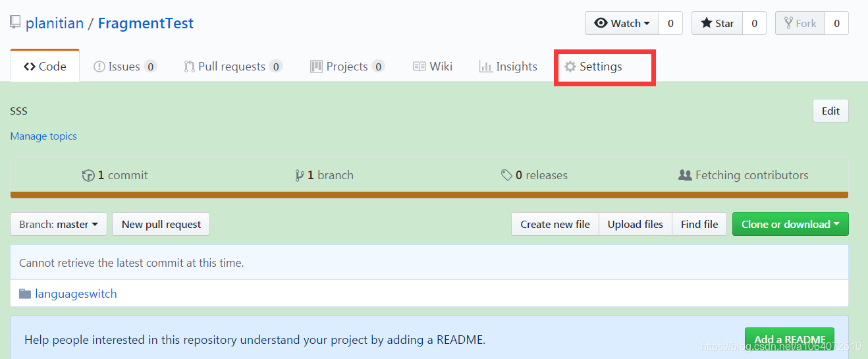This screenshot has height=359, width=868.
Task: View the 0 releases page
Action: coord(534,175)
